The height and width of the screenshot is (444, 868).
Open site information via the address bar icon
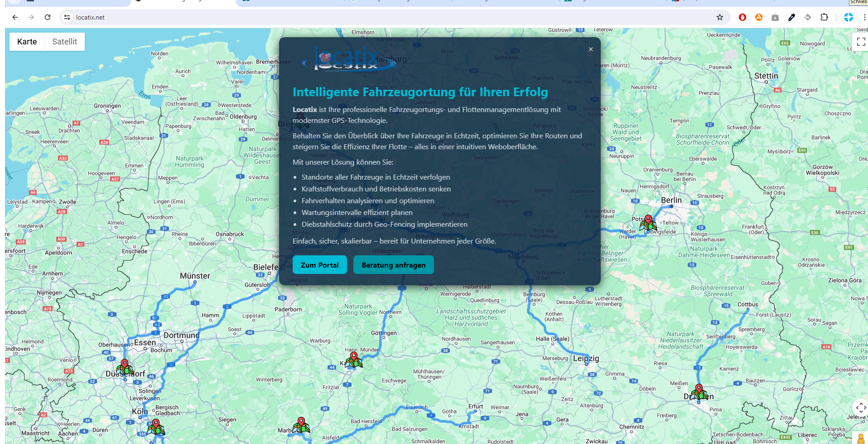67,17
